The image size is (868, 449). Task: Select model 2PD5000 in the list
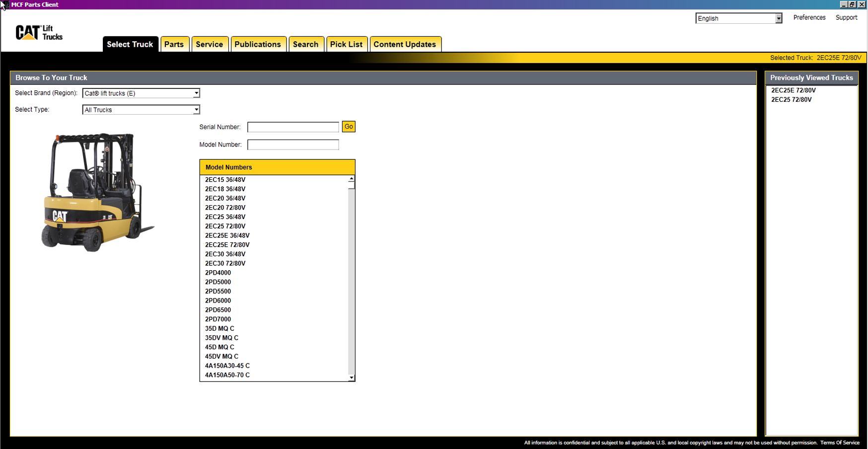click(x=218, y=282)
